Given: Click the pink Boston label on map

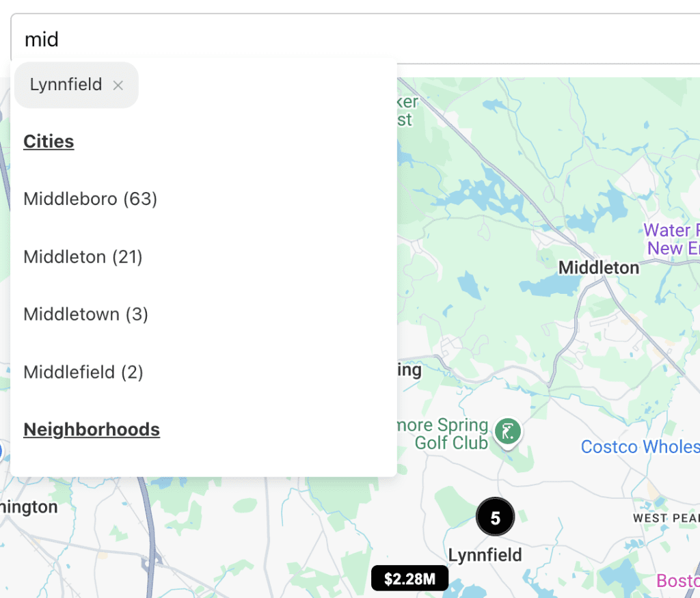Looking at the screenshot, I should [x=677, y=581].
